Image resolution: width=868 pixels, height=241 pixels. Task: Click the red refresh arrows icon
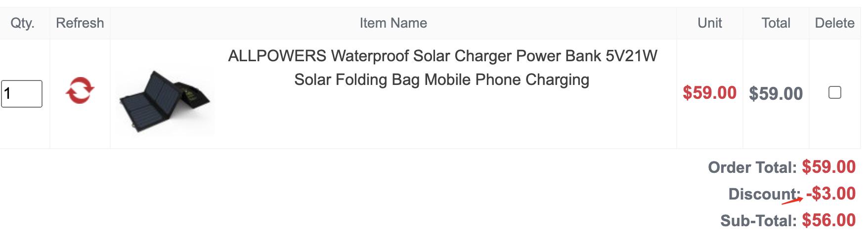(80, 90)
